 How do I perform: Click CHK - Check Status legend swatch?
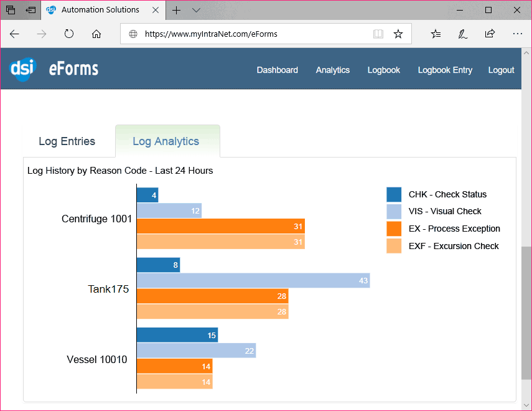(394, 194)
